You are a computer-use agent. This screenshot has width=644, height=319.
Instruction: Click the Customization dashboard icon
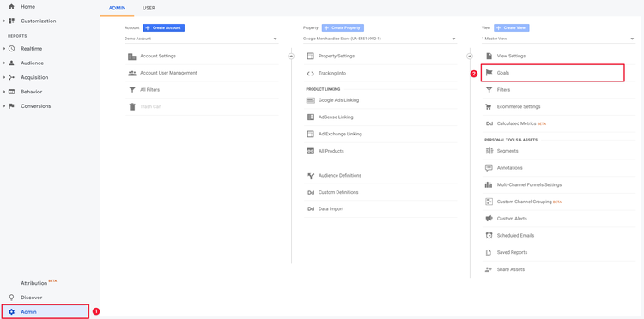(11, 21)
